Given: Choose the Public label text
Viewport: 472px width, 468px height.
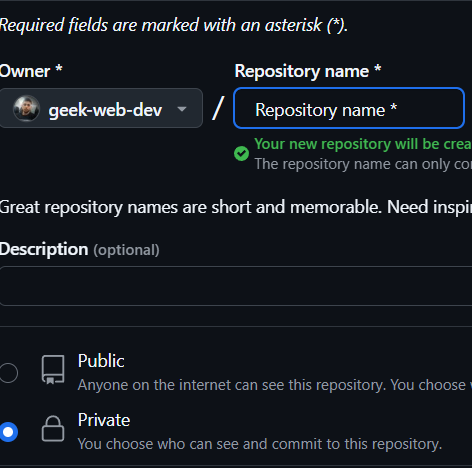Looking at the screenshot, I should coord(101,361).
